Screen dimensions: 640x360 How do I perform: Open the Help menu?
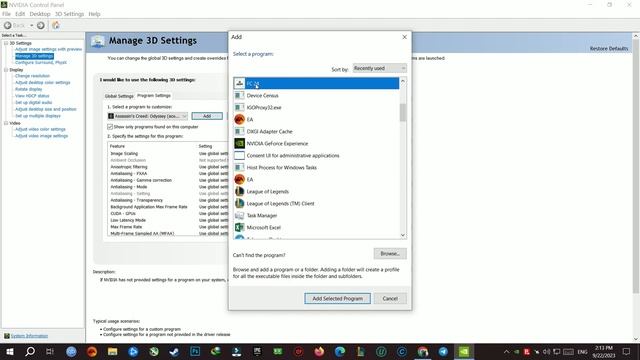(94, 14)
